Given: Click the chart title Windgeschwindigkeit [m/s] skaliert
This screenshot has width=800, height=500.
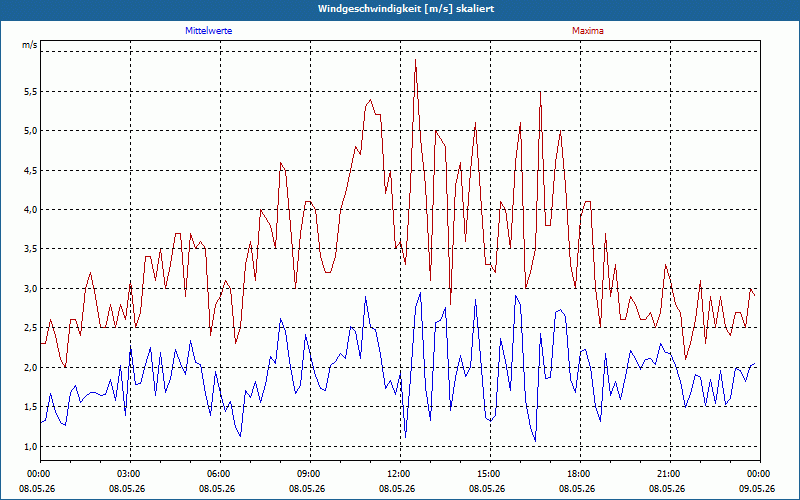Looking at the screenshot, I should click(x=406, y=9).
